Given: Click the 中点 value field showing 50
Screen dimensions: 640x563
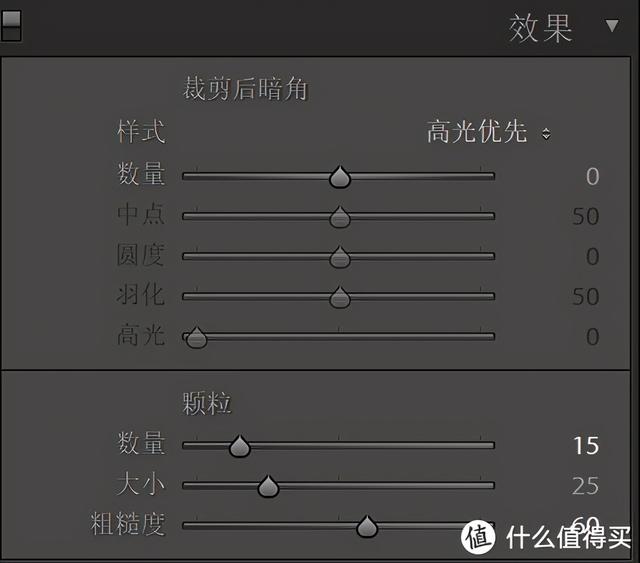Looking at the screenshot, I should (586, 216).
